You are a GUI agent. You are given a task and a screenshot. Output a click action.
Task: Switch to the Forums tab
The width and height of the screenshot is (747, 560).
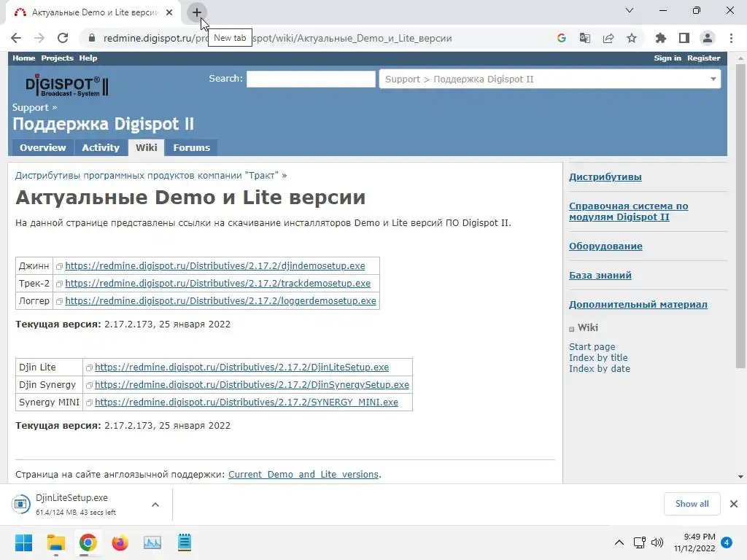(x=192, y=147)
